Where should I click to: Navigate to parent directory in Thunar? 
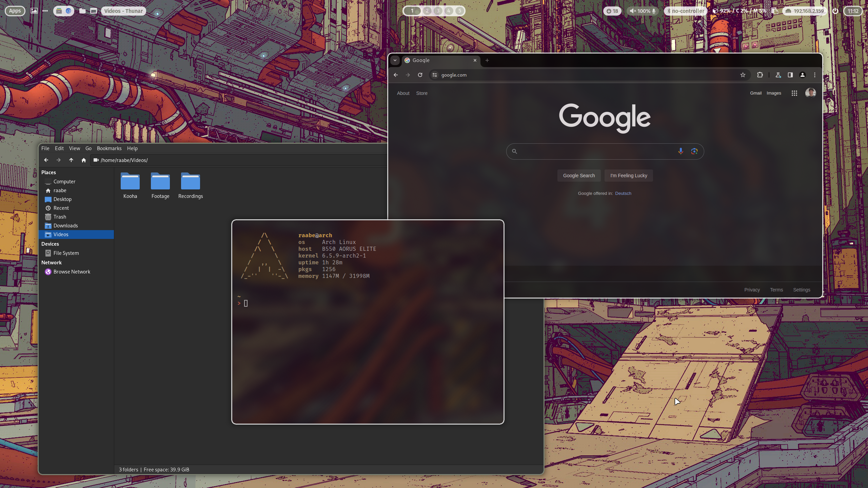(71, 160)
